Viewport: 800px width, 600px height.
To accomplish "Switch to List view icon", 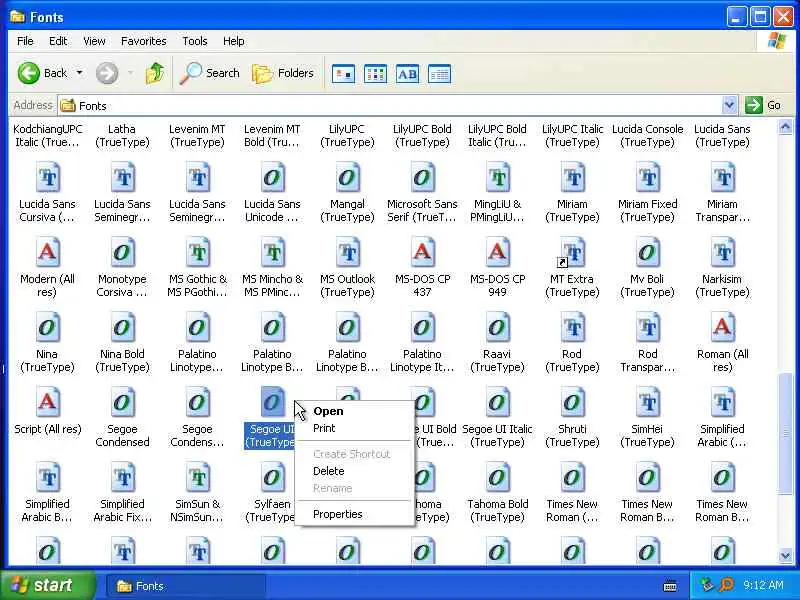I will (x=376, y=74).
